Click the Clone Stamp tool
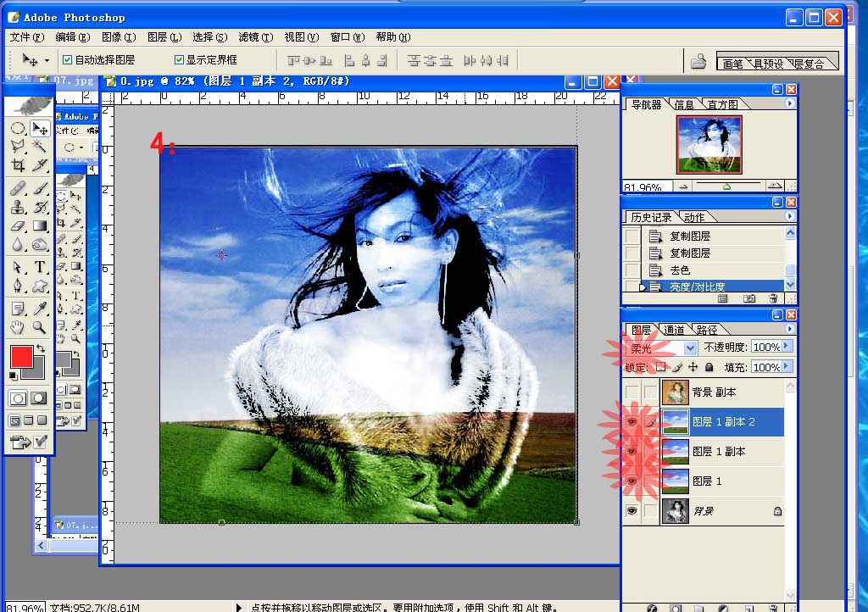The height and width of the screenshot is (612, 868). pyautogui.click(x=18, y=206)
